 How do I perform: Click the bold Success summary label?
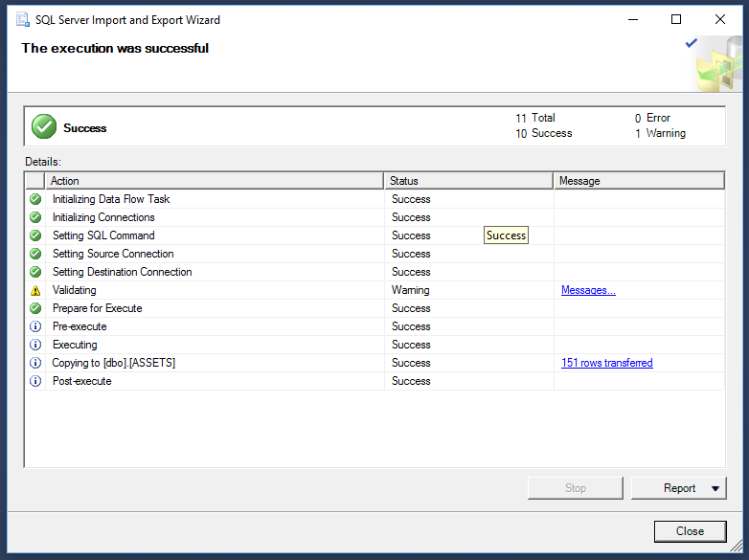coord(85,128)
